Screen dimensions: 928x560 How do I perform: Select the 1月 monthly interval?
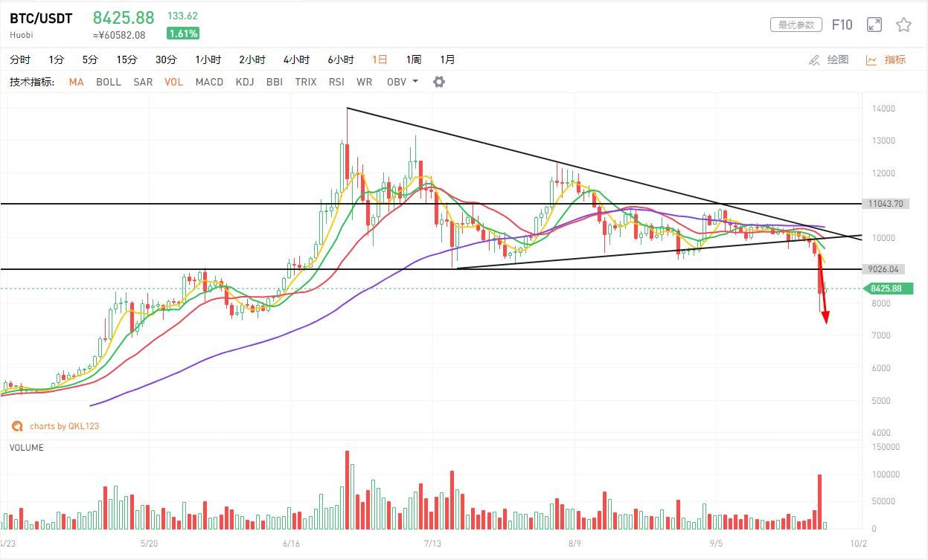pyautogui.click(x=447, y=59)
